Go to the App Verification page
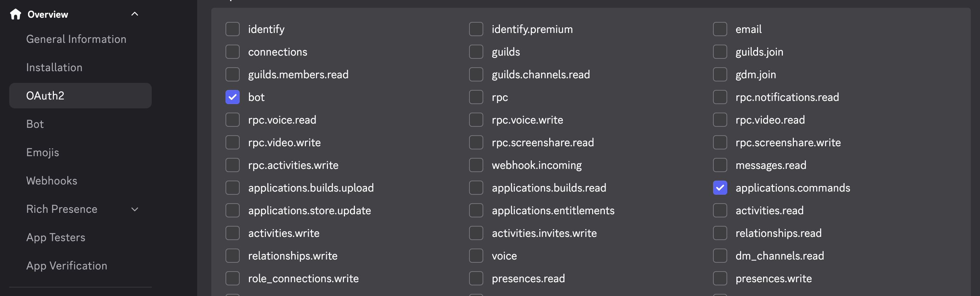980x296 pixels. click(x=67, y=265)
